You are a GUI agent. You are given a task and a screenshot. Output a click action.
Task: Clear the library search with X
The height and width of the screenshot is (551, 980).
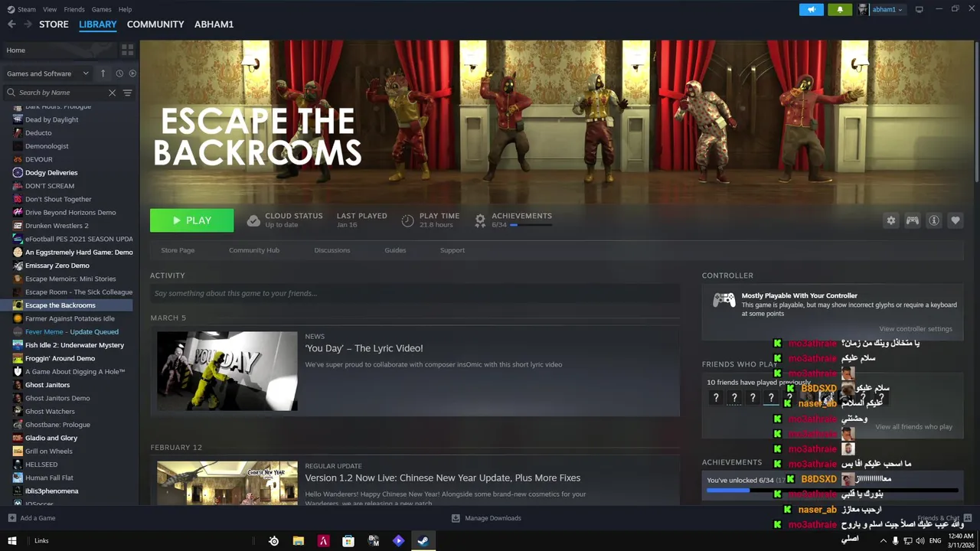112,93
